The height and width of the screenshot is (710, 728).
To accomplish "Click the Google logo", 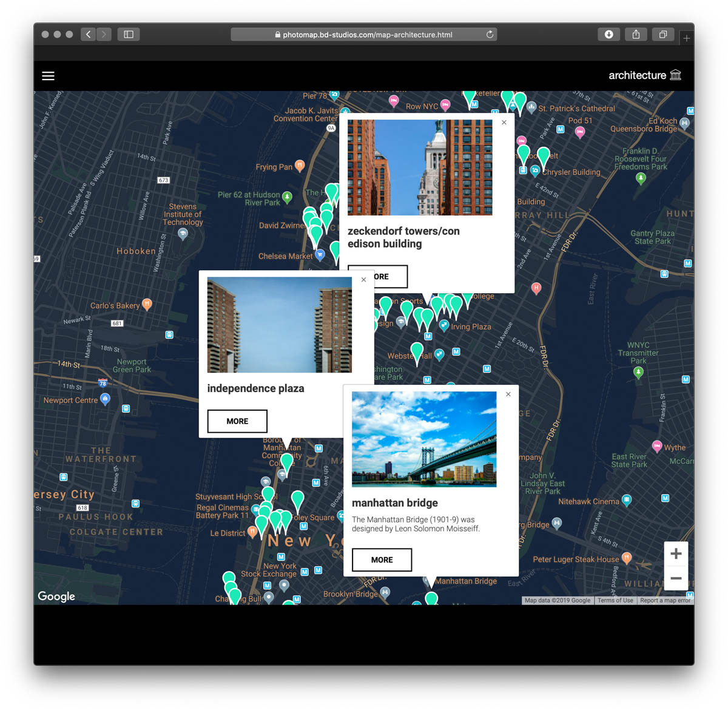I will tap(56, 596).
